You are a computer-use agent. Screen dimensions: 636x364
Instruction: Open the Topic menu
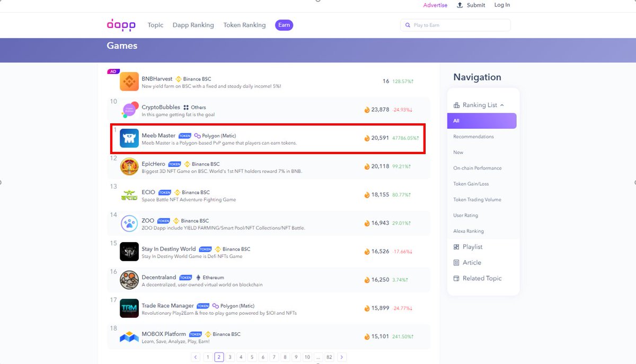click(155, 25)
